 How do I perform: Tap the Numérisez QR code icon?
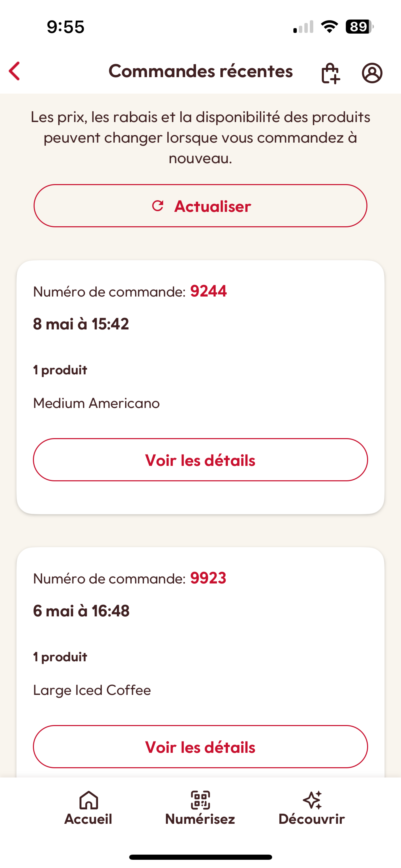tap(200, 800)
